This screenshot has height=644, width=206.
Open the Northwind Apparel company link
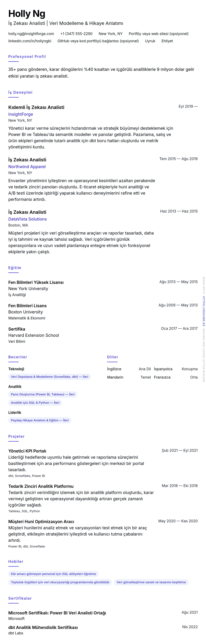click(27, 166)
